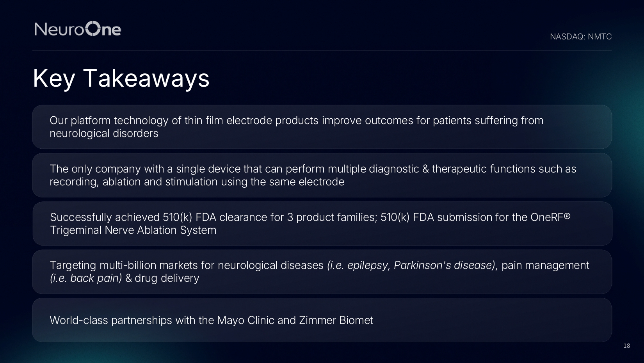The height and width of the screenshot is (363, 644).
Task: Select the single device takeaway card
Action: [x=322, y=175]
